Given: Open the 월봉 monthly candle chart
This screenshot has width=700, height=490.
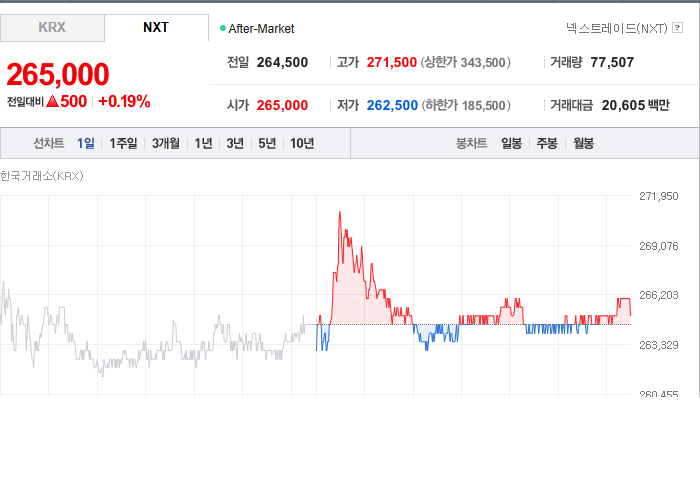Looking at the screenshot, I should (583, 143).
